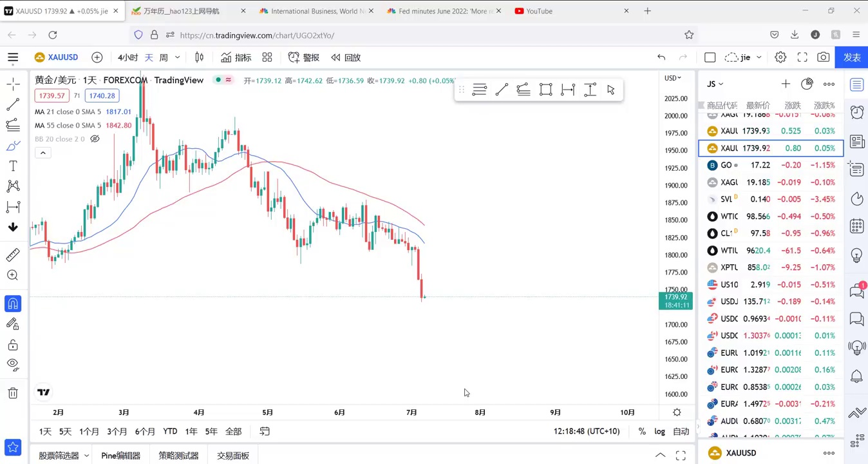Click the blue 发表 publish button
The image size is (868, 464).
(852, 57)
